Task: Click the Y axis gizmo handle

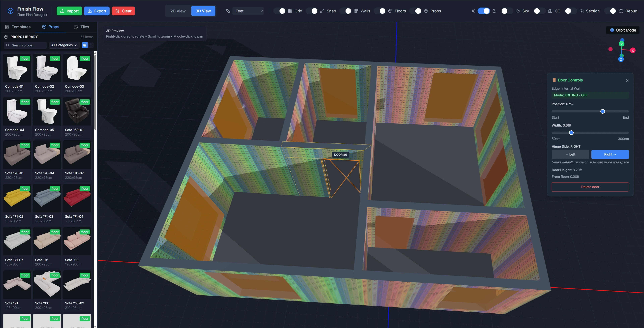Action: tap(622, 44)
